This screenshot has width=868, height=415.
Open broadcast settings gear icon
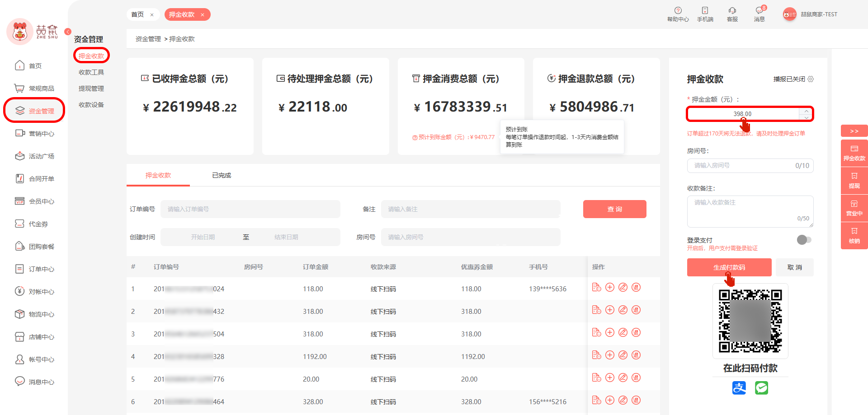point(811,79)
